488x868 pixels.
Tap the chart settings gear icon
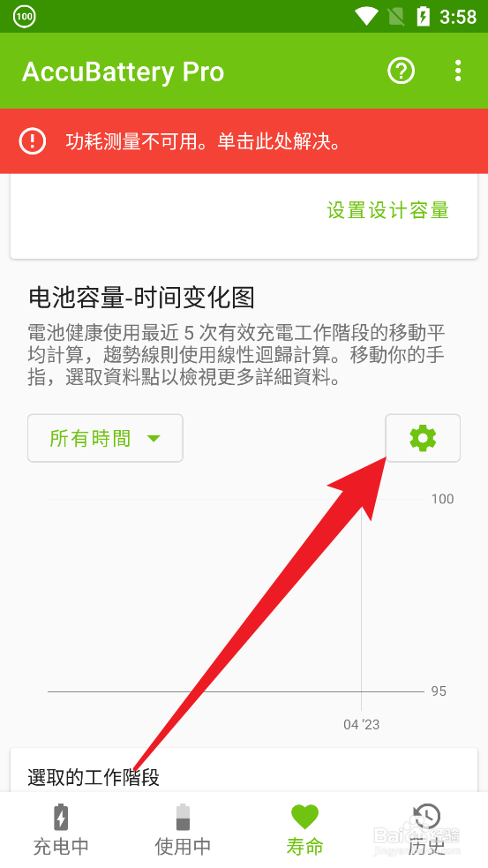point(423,438)
